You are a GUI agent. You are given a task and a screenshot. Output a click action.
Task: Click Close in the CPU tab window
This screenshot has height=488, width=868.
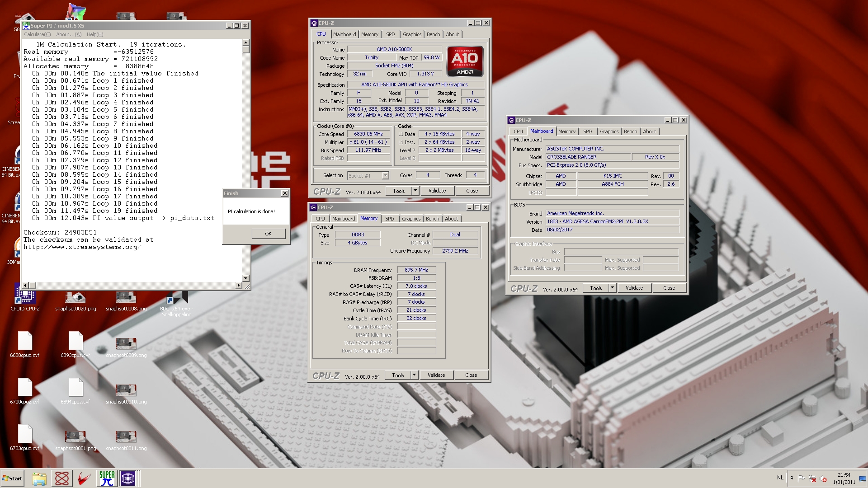472,191
